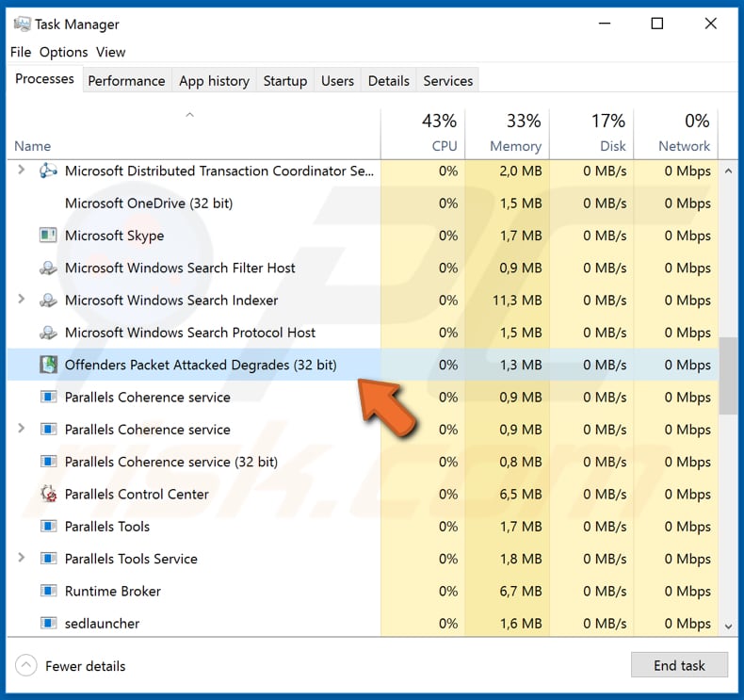Image resolution: width=744 pixels, height=700 pixels.
Task: Switch to the Users tab
Action: tap(337, 81)
